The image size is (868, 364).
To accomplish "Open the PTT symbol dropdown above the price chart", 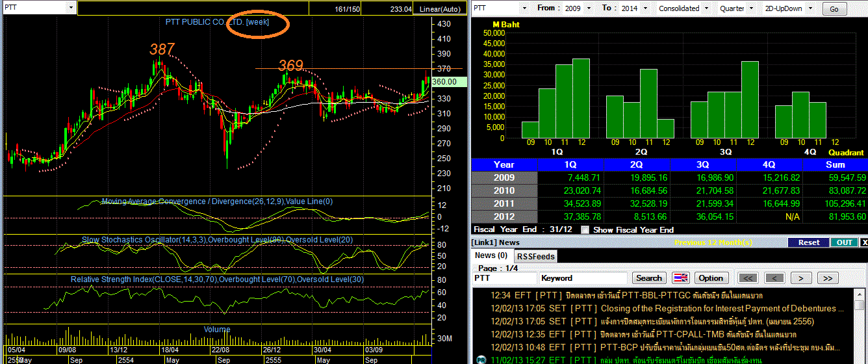I will 70,8.
